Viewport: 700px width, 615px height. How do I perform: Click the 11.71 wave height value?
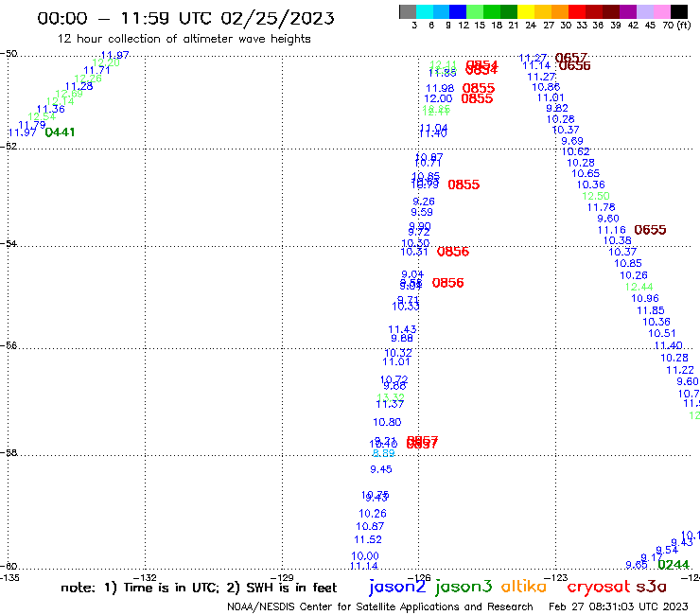(x=96, y=71)
